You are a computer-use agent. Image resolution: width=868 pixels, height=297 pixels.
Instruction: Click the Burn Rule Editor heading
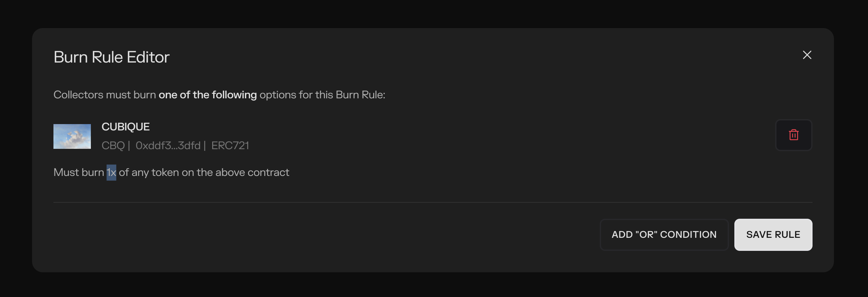112,57
